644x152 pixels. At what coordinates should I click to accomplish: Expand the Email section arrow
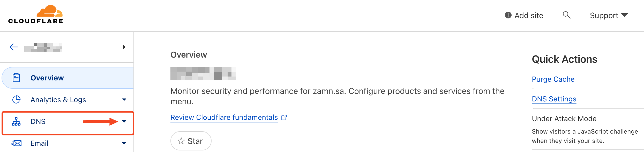[x=124, y=143]
